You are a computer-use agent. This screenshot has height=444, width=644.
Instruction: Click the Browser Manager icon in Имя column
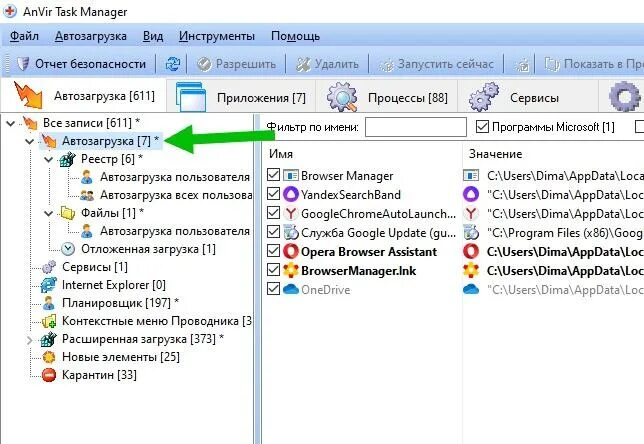tap(291, 176)
